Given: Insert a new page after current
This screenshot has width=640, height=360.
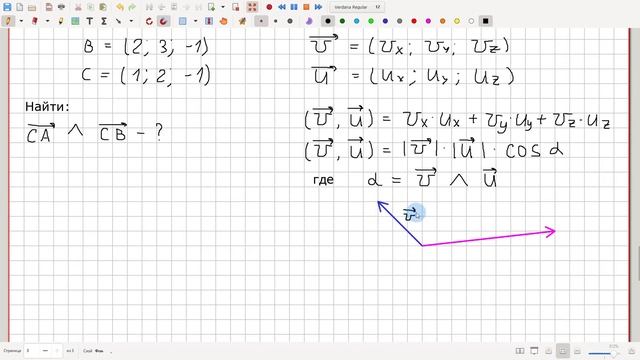Looking at the screenshot, I should tap(211, 7).
